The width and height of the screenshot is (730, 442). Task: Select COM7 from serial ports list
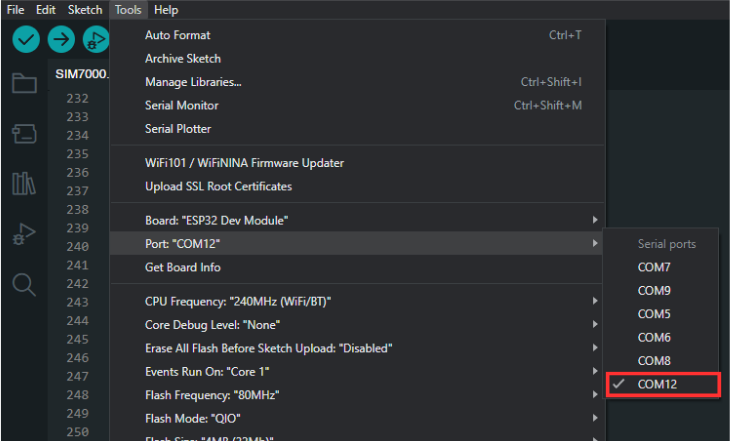[x=654, y=267]
